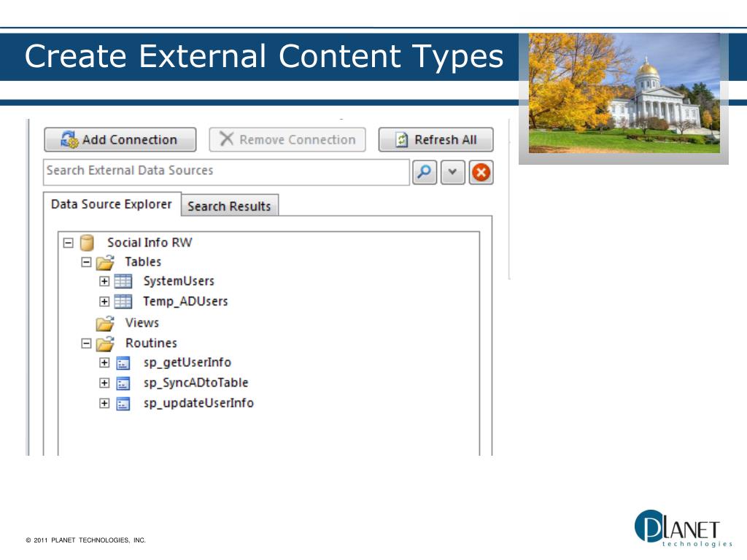Select the Temp_ADUsers label

[185, 301]
